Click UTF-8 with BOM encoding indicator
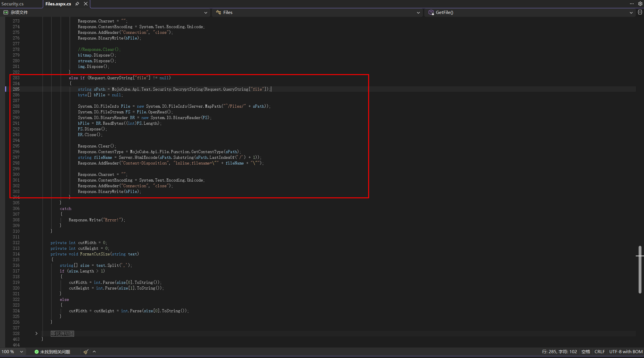The width and height of the screenshot is (644, 358). pyautogui.click(x=626, y=352)
